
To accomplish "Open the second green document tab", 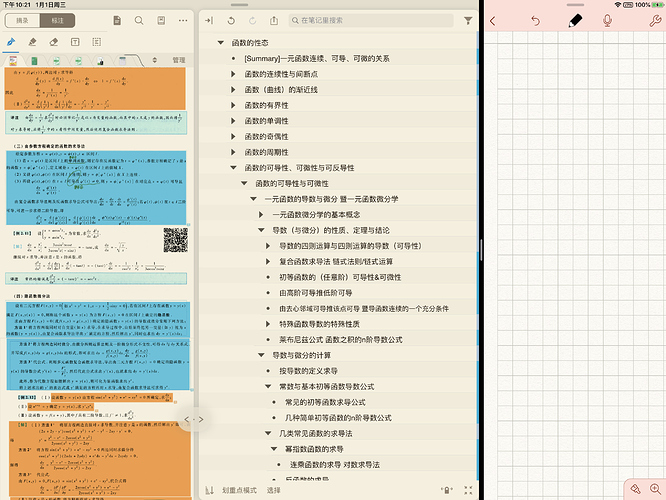I will pyautogui.click(x=34, y=61).
